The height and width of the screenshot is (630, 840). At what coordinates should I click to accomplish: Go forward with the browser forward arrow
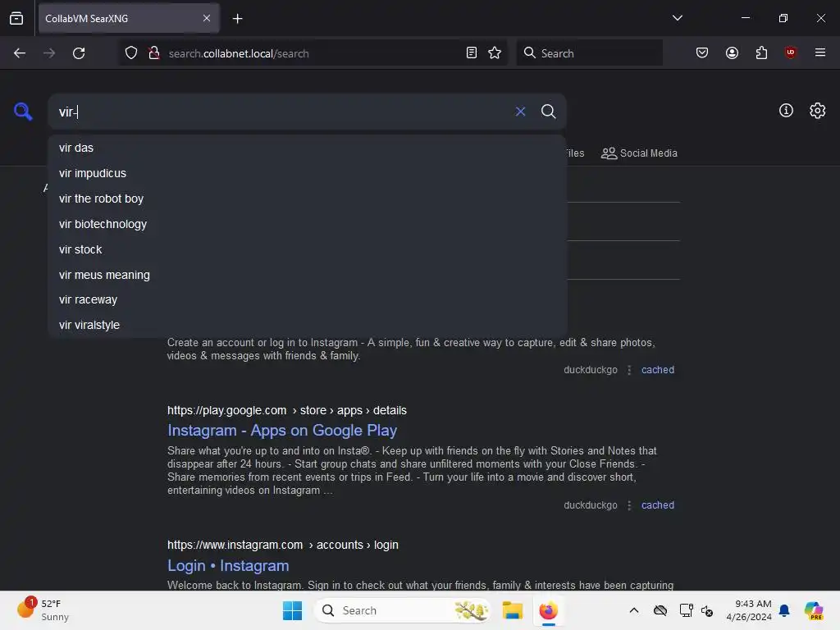[x=49, y=53]
